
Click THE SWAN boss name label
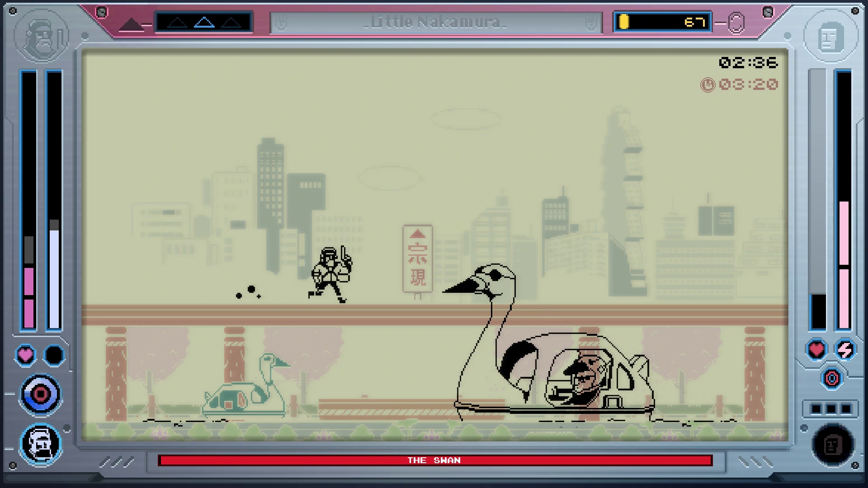[x=434, y=460]
